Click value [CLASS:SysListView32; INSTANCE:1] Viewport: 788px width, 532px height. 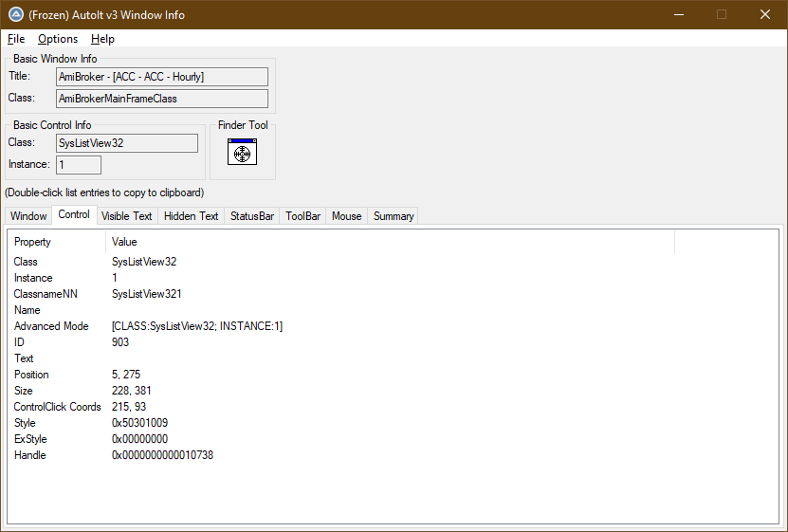[197, 326]
